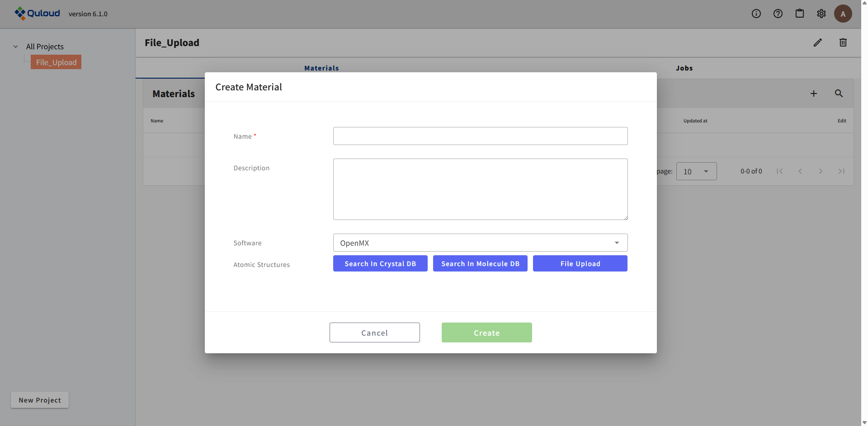Collapse the All Projects tree chevron

pyautogui.click(x=16, y=47)
